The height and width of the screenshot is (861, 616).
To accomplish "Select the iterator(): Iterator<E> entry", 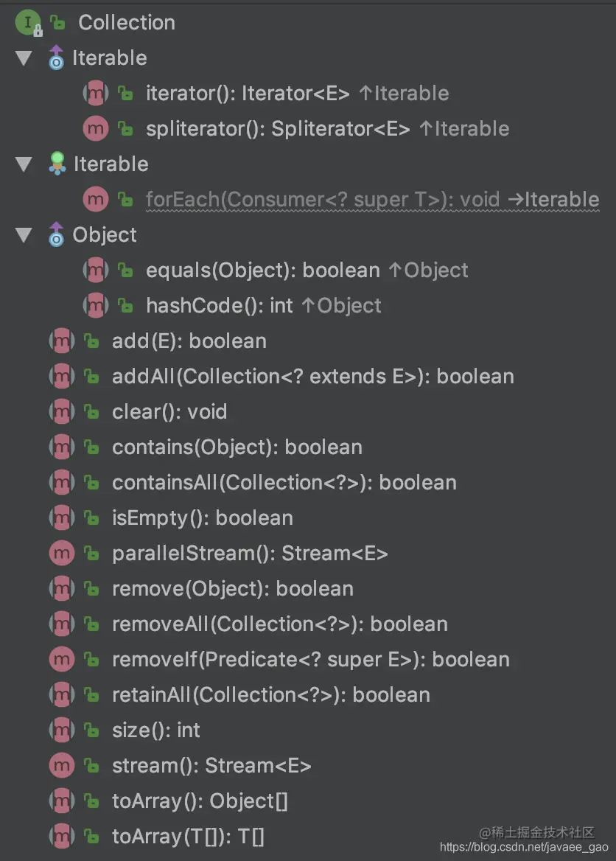I will [298, 94].
